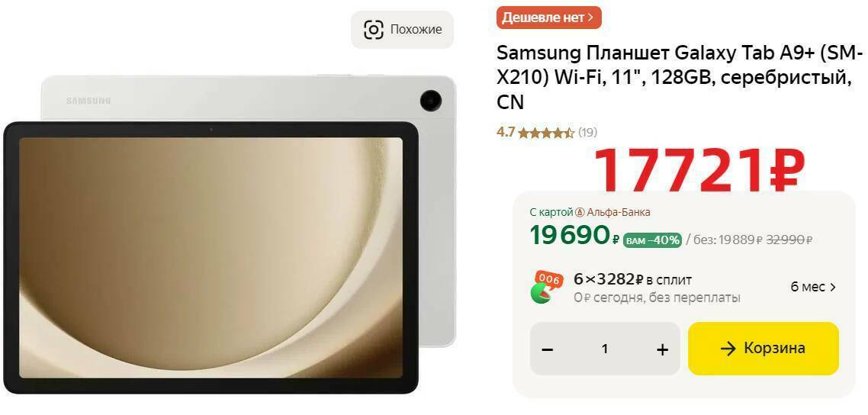Expand the chevron on the Дешевле нет badge
The width and height of the screenshot is (868, 415).
[591, 18]
